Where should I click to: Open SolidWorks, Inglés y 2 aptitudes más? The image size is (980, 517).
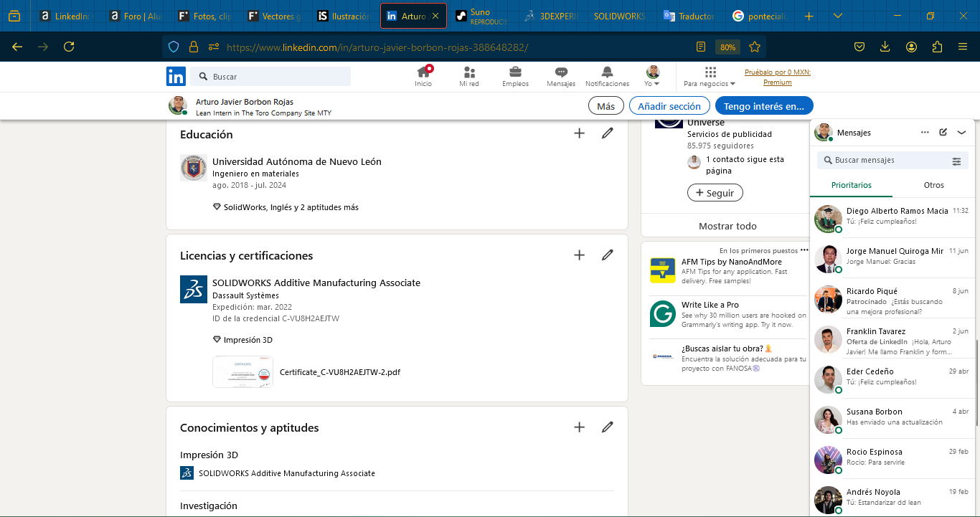[286, 207]
